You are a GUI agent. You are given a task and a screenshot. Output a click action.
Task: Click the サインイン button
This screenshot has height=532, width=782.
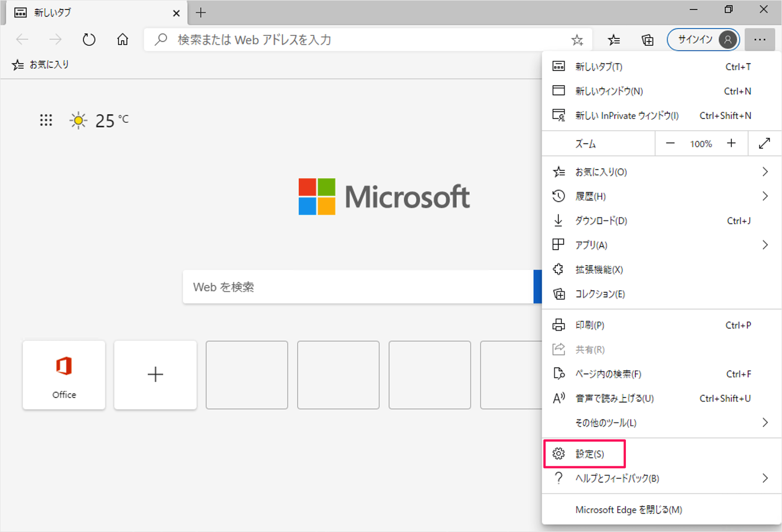click(703, 40)
